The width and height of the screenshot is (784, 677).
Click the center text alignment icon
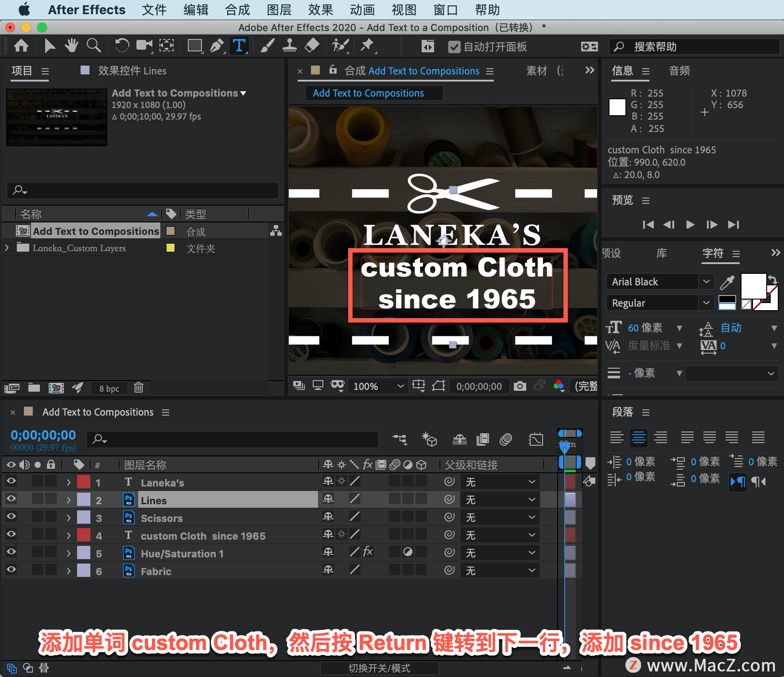click(638, 437)
